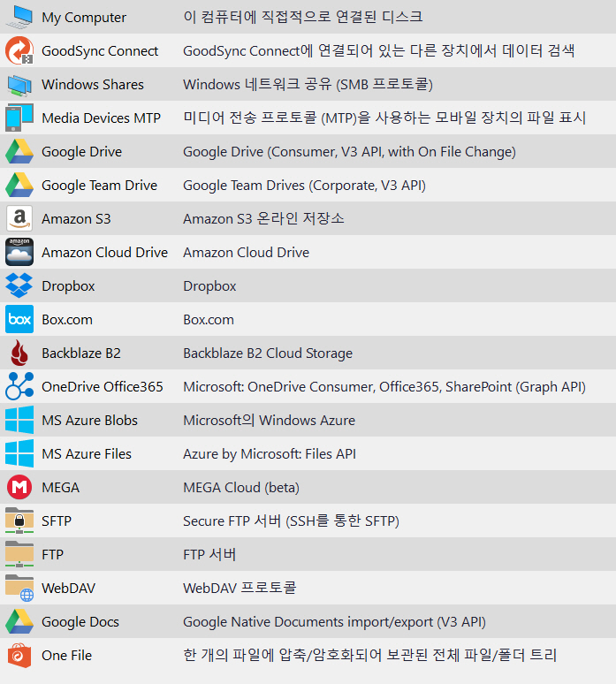Click the 'WebDAV 프로토콜' description
The height and width of the screenshot is (684, 616).
tap(240, 588)
